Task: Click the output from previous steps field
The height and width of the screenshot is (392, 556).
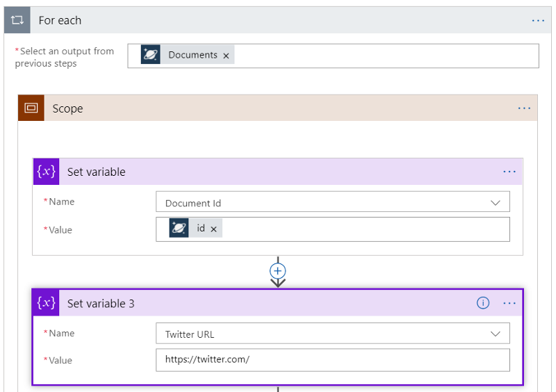Action: click(x=382, y=56)
